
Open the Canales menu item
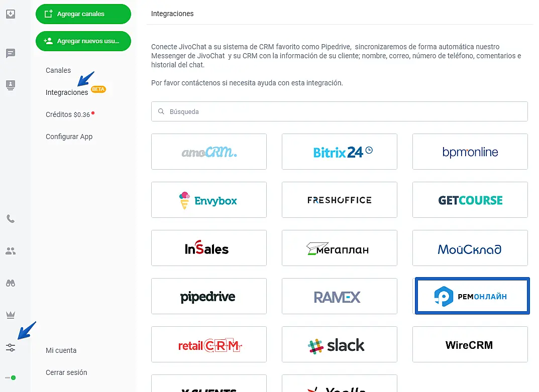tap(58, 70)
